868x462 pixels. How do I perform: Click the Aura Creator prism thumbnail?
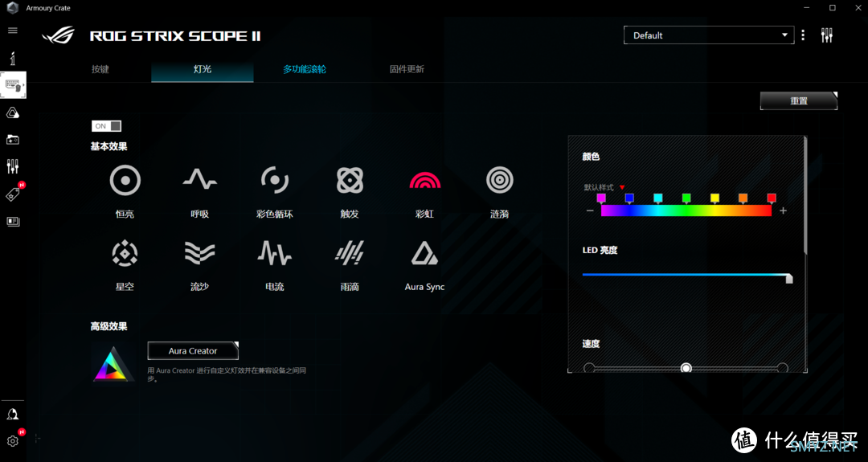click(x=113, y=363)
